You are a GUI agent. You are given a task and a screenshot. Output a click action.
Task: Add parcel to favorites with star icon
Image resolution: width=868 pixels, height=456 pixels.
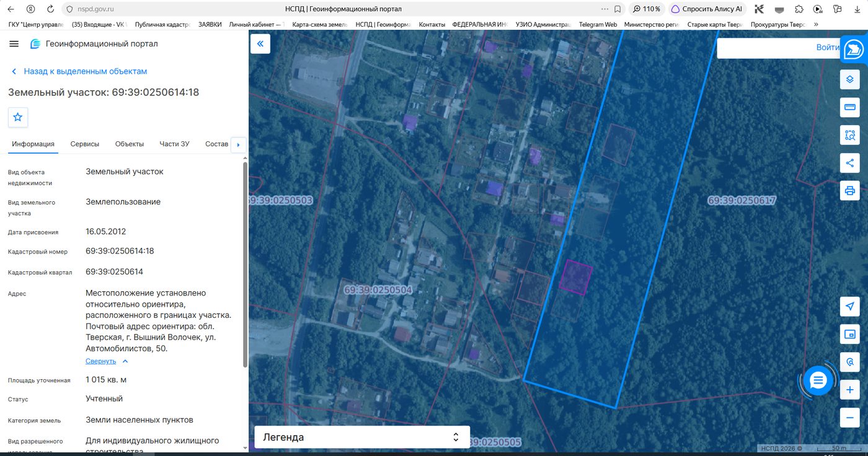[18, 117]
